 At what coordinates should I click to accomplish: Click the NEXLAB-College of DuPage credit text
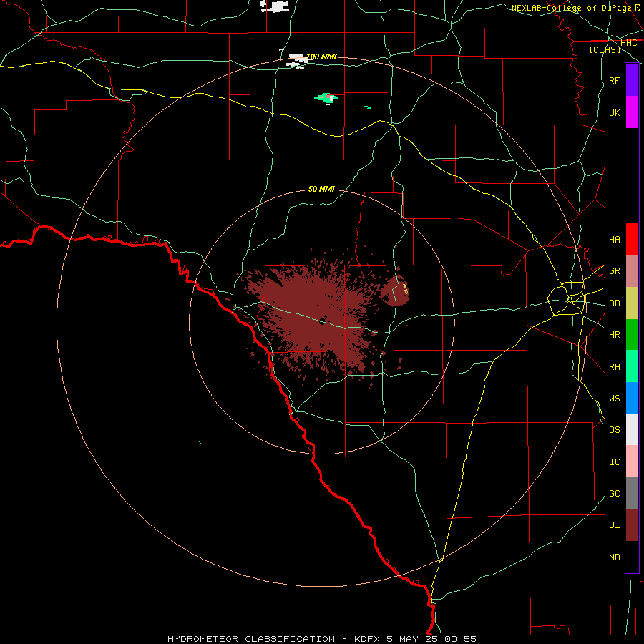pyautogui.click(x=571, y=8)
